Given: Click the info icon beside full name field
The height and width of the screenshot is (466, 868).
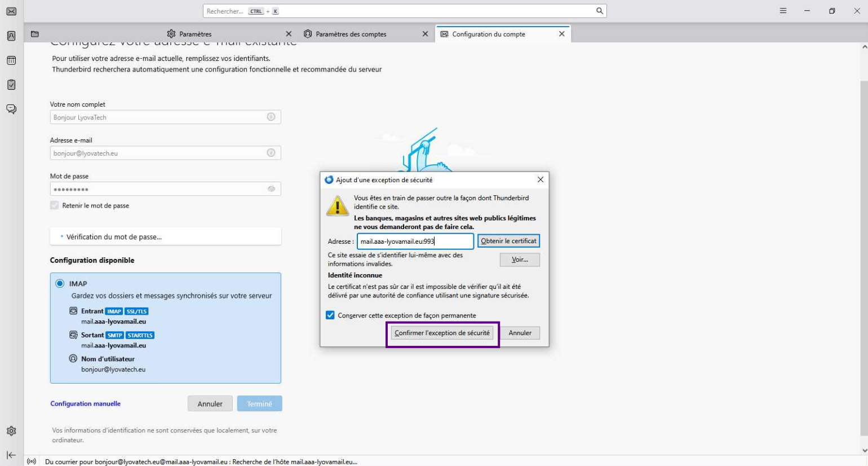Looking at the screenshot, I should (x=271, y=117).
